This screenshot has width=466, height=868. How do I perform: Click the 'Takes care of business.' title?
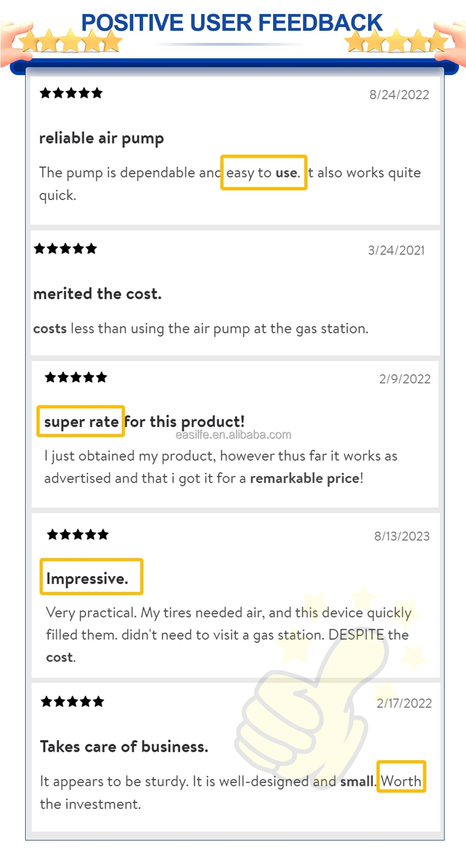tap(124, 747)
